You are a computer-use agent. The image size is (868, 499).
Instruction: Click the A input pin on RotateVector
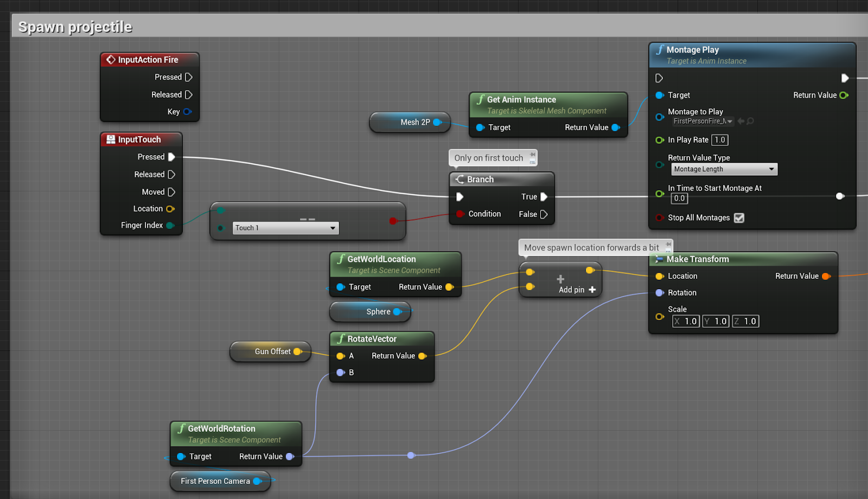[341, 356]
